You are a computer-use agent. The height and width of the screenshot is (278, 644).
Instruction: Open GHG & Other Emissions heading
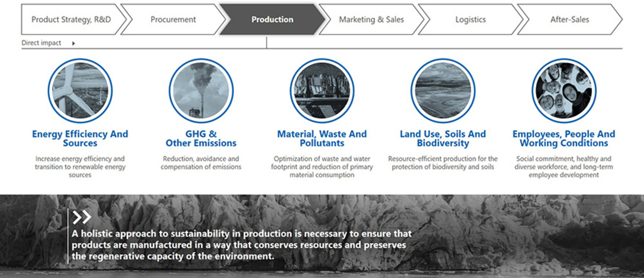(201, 138)
